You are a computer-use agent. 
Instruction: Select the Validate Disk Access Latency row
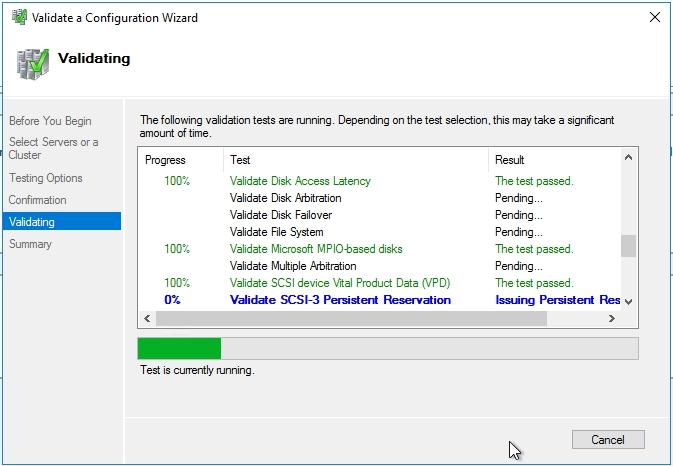(379, 181)
